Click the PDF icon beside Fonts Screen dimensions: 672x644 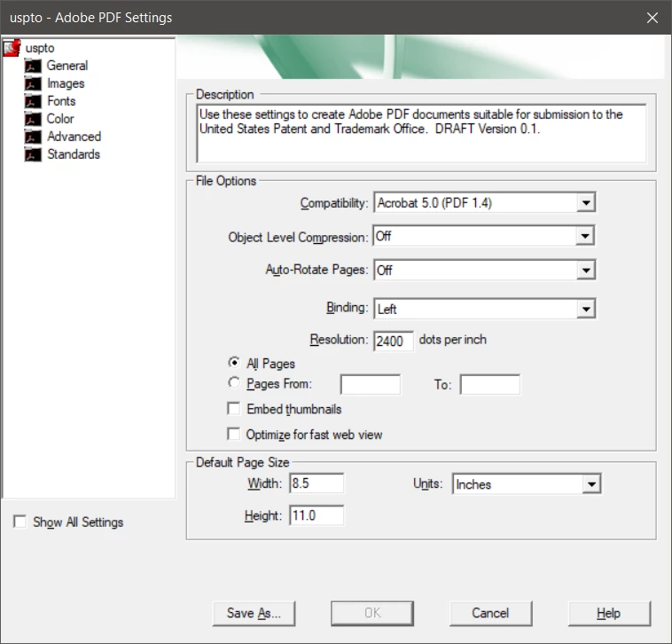(x=33, y=101)
